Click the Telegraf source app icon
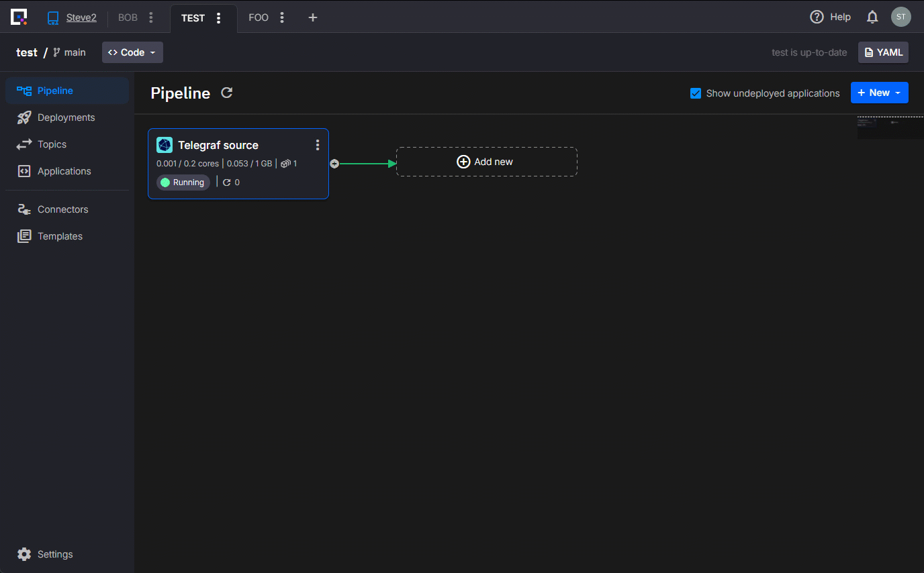The width and height of the screenshot is (924, 573). [x=165, y=145]
